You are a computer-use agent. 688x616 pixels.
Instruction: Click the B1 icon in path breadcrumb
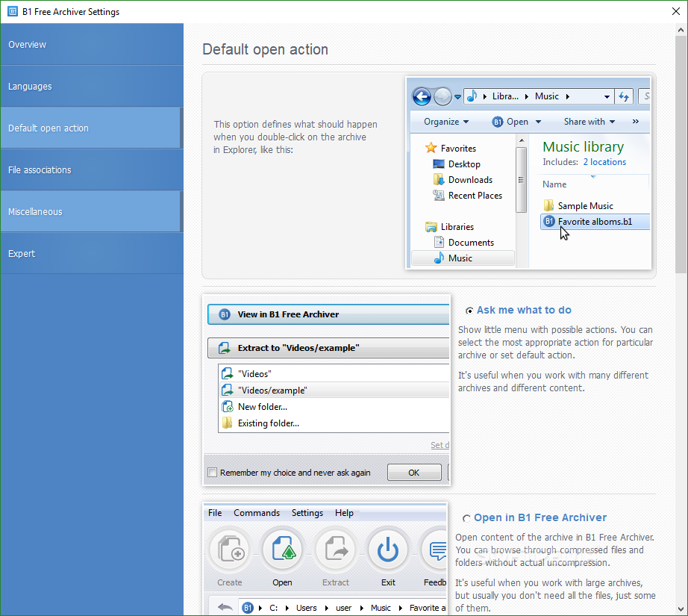[248, 608]
